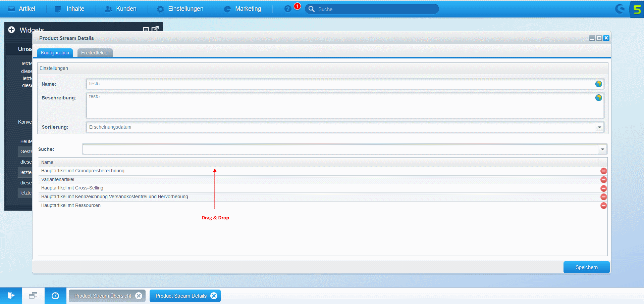Open the Marketing menu

click(x=243, y=9)
